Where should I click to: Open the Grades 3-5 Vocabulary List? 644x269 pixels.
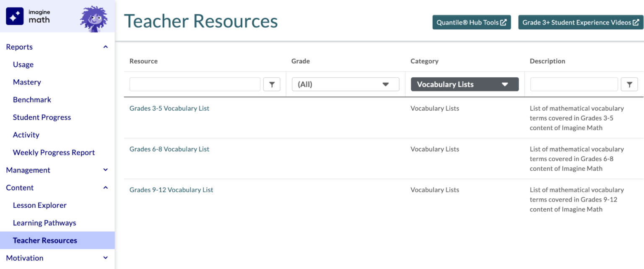pyautogui.click(x=169, y=108)
